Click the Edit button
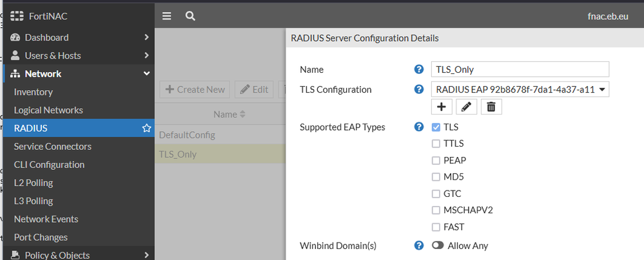Screen dimensions: 644x260 254,89
